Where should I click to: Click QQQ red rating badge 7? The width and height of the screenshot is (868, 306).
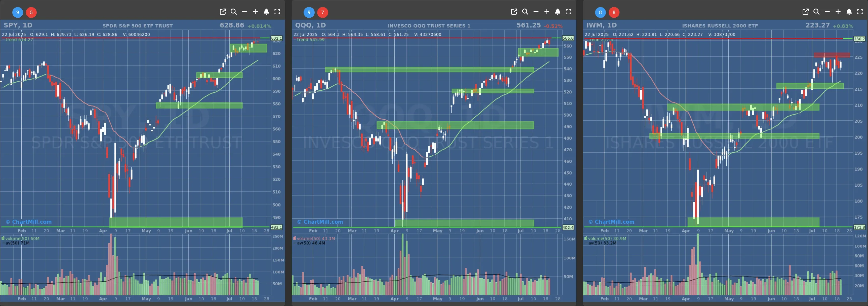(x=322, y=13)
